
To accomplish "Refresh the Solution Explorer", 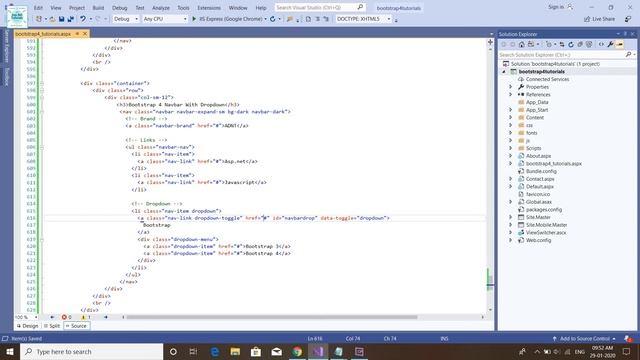I will (571, 44).
